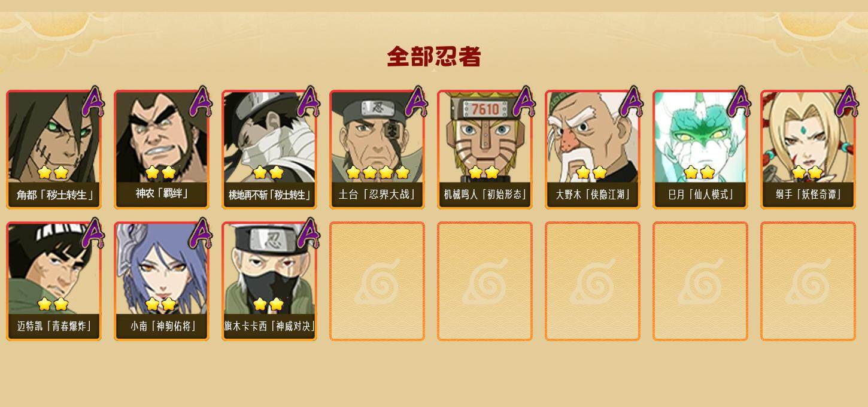Select the 角都「秽土转生」ninja card

tap(54, 150)
